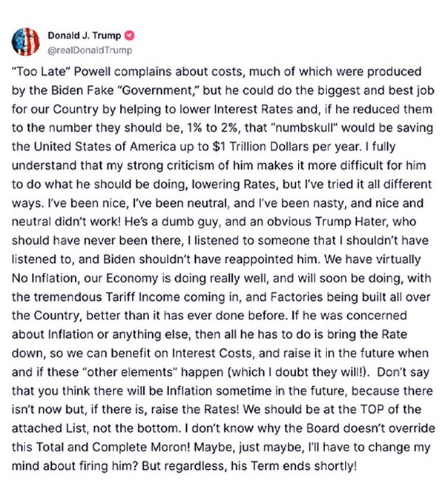Click the red verified badge icon
Image resolution: width=448 pixels, height=504 pixels.
pyautogui.click(x=117, y=35)
